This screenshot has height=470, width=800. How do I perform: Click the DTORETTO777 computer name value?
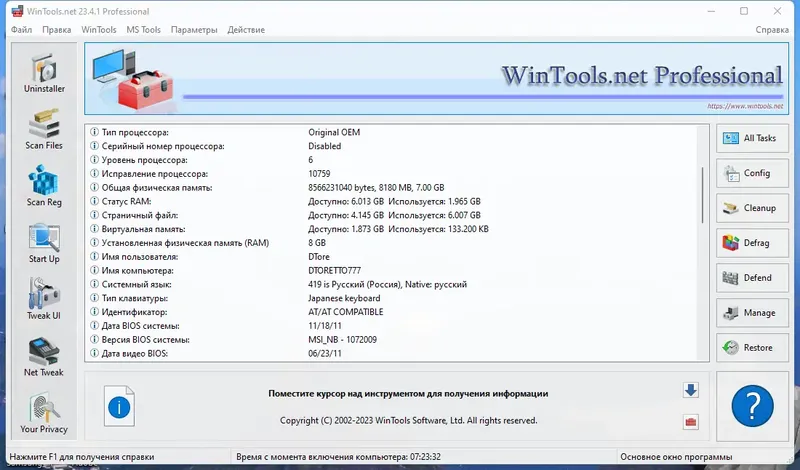tap(334, 270)
